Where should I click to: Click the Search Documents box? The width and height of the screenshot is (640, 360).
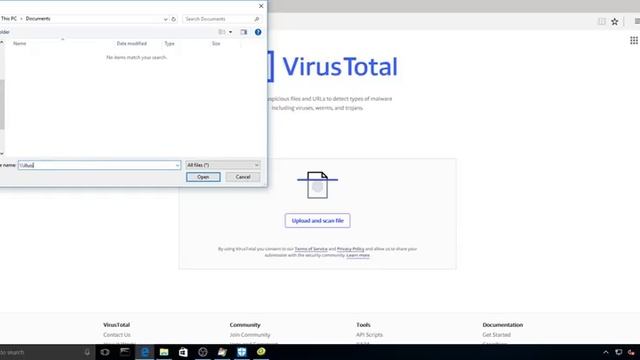218,19
